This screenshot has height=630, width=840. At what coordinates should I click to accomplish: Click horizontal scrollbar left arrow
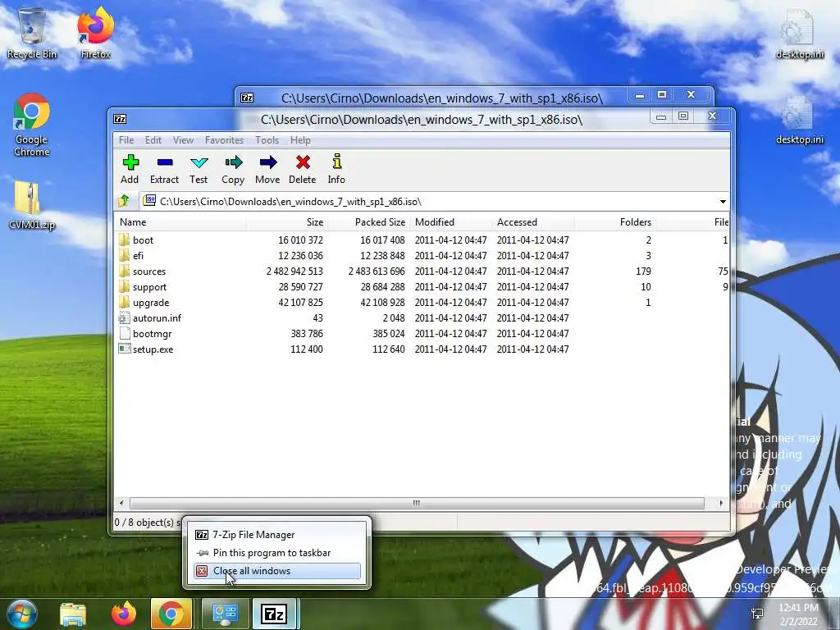[x=121, y=503]
